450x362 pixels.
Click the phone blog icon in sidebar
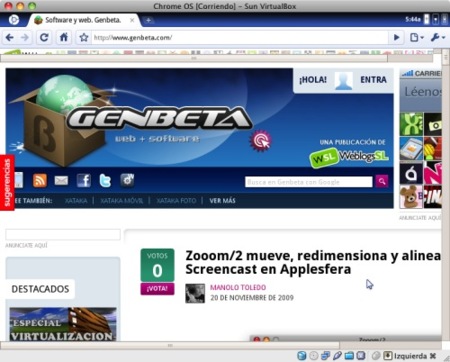(411, 149)
